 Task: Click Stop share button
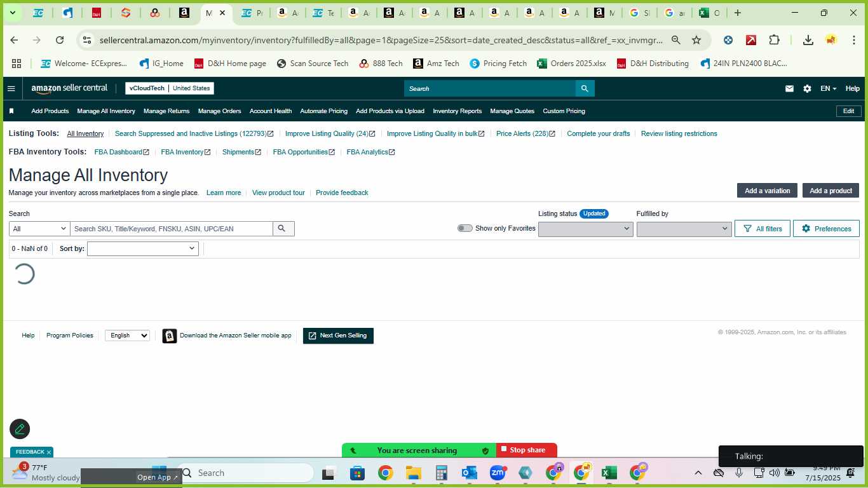pos(527,450)
